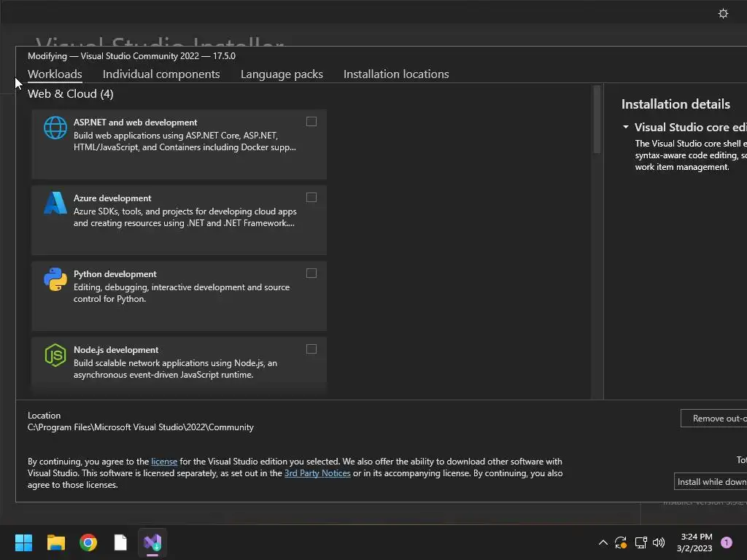The height and width of the screenshot is (560, 747).
Task: Click the Installation details heading
Action: (x=676, y=104)
